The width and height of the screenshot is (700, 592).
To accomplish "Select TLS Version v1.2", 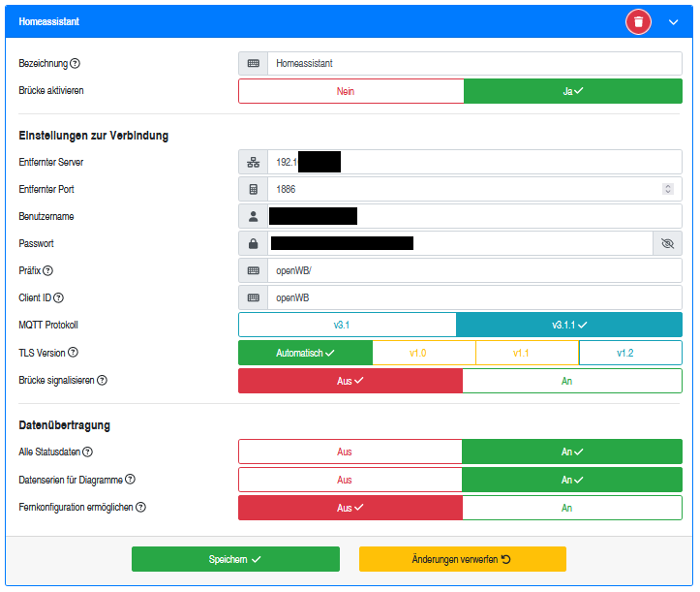I will click(x=630, y=353).
